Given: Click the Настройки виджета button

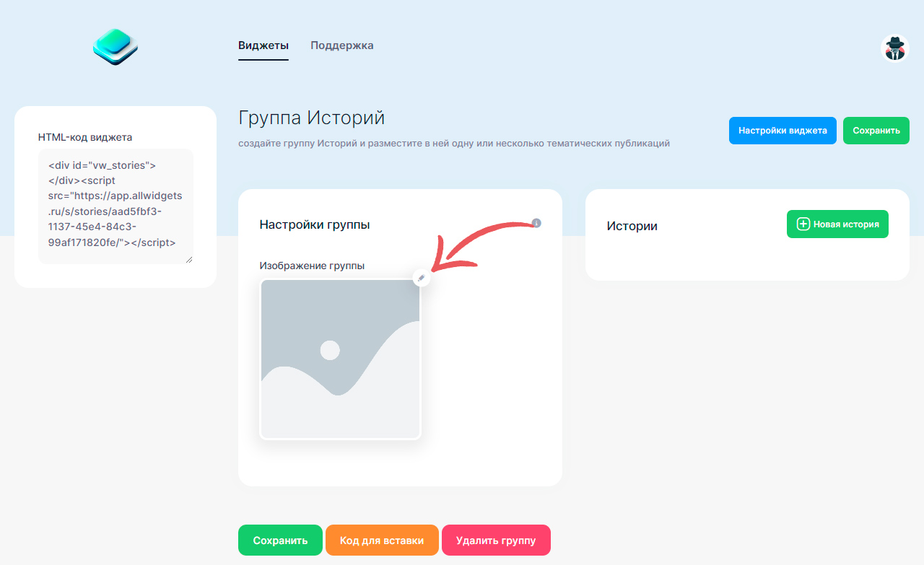Looking at the screenshot, I should pos(783,131).
